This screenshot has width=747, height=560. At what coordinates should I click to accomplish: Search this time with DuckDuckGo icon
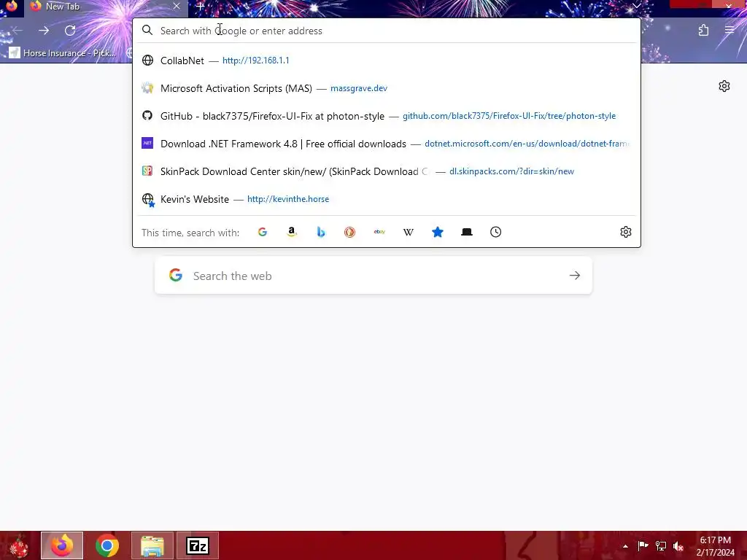(x=349, y=232)
